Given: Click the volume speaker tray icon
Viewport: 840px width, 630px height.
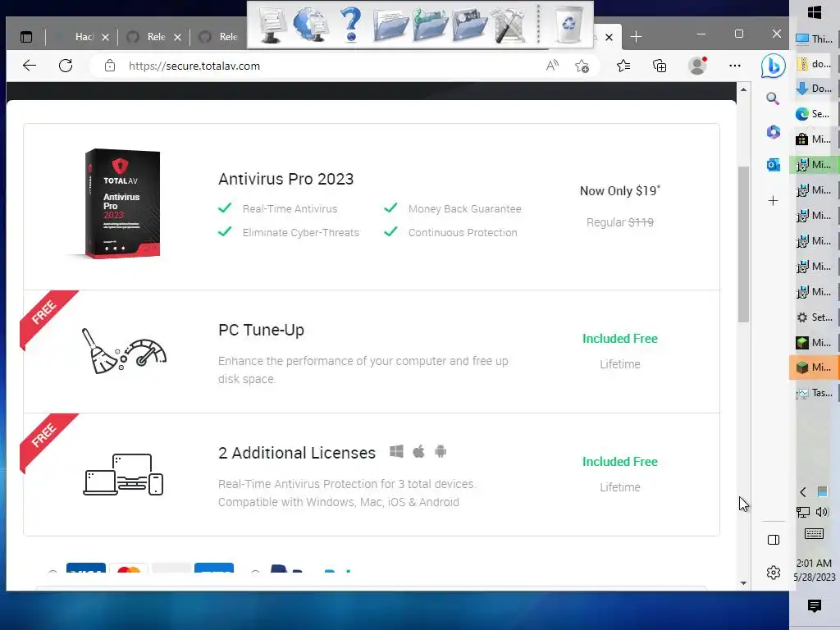Looking at the screenshot, I should click(x=822, y=512).
